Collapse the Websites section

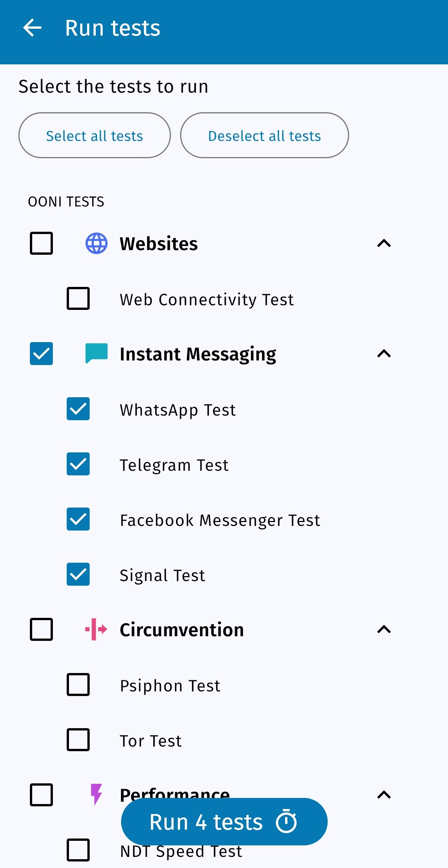[x=384, y=243]
